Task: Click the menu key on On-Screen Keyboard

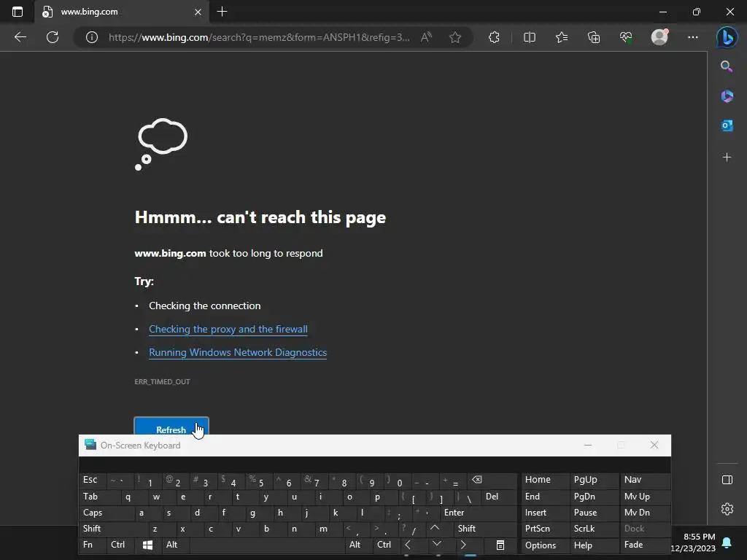Action: [x=500, y=545]
